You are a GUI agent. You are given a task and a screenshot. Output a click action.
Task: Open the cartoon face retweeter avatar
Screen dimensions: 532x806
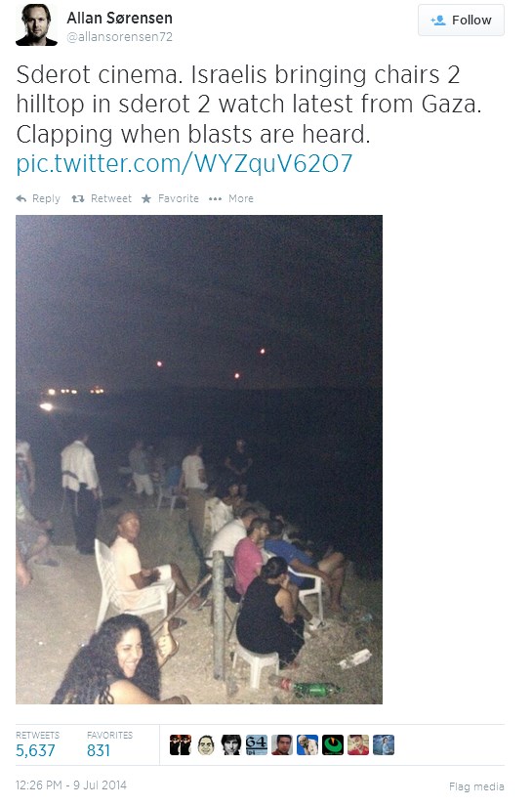(206, 744)
